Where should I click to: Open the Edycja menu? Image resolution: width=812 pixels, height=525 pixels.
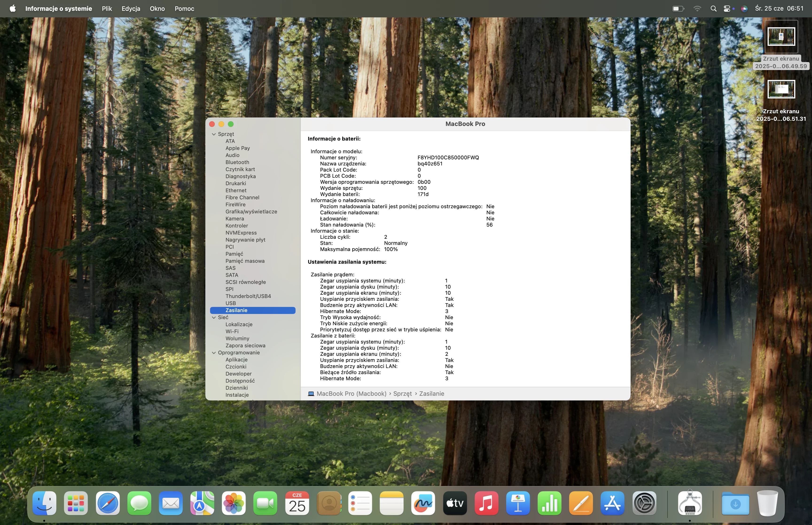point(131,8)
